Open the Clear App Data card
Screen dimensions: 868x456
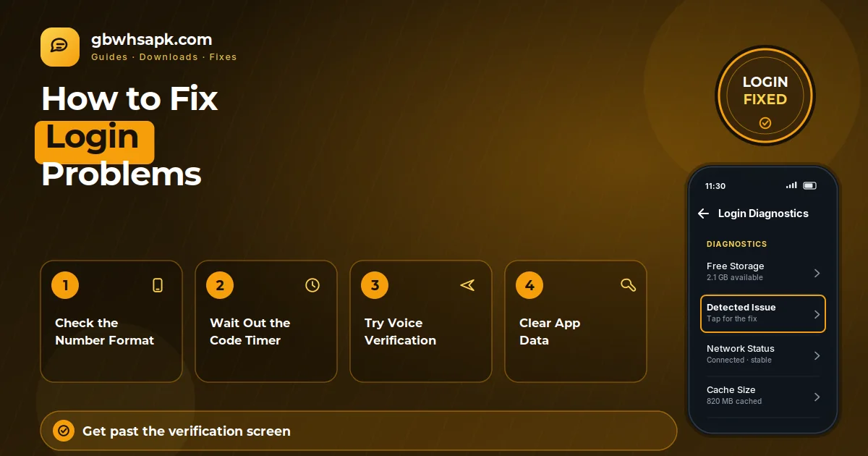[576, 321]
